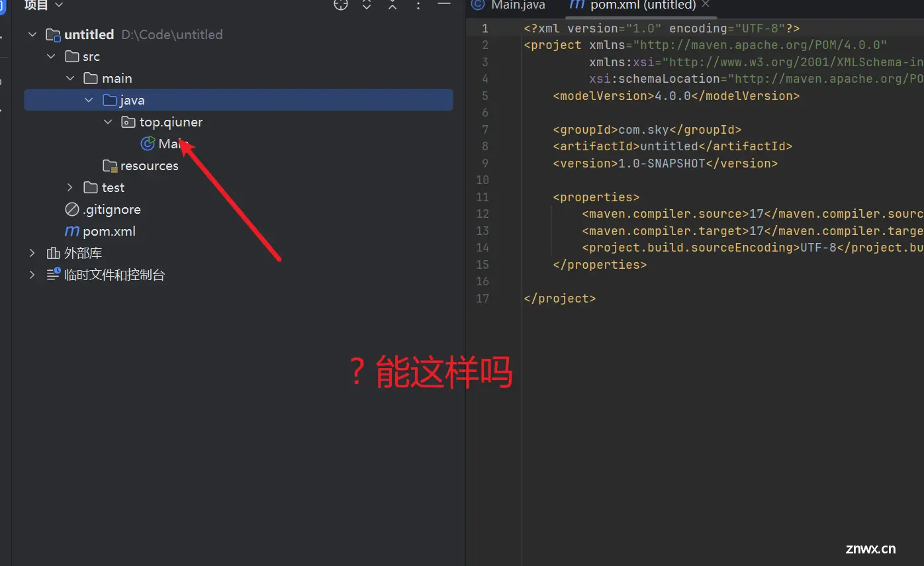Click line number 10 in the gutter
The image size is (924, 566).
tap(483, 179)
